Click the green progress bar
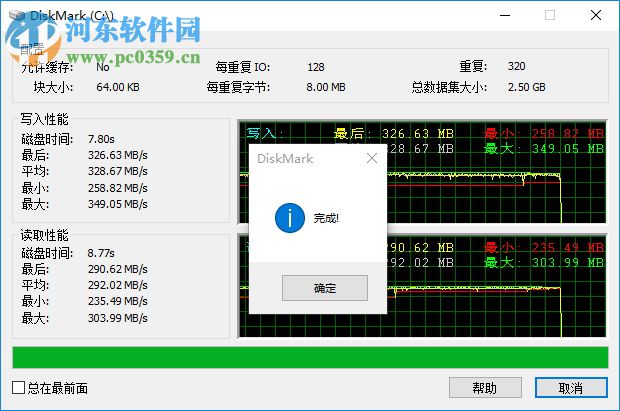Screen dimensions: 620x411 310,358
